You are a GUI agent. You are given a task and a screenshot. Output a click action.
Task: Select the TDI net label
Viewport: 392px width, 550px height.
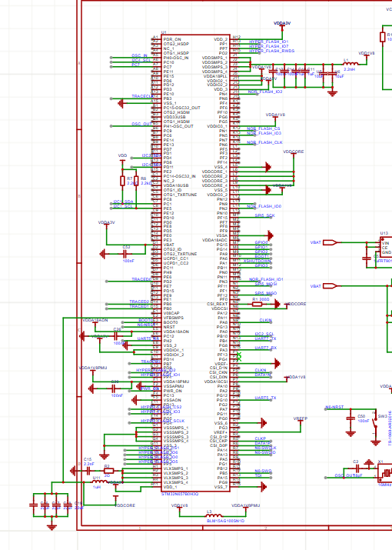258,475
